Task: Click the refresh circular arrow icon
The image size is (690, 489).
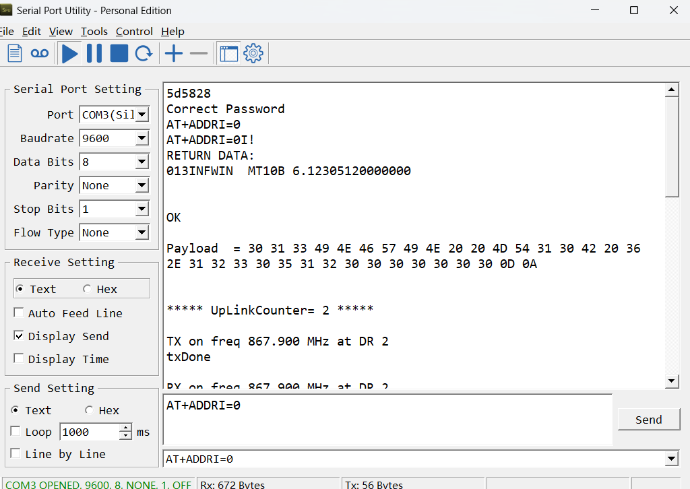Action: [x=143, y=54]
